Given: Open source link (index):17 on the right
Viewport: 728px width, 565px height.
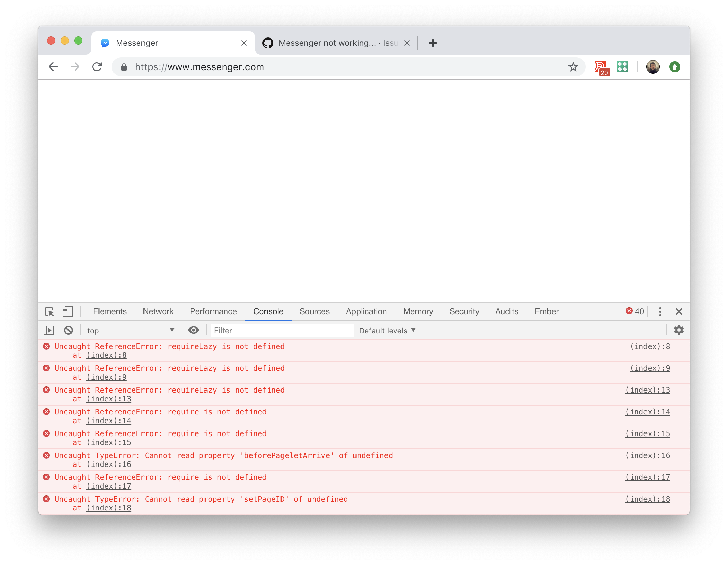Looking at the screenshot, I should coord(648,477).
